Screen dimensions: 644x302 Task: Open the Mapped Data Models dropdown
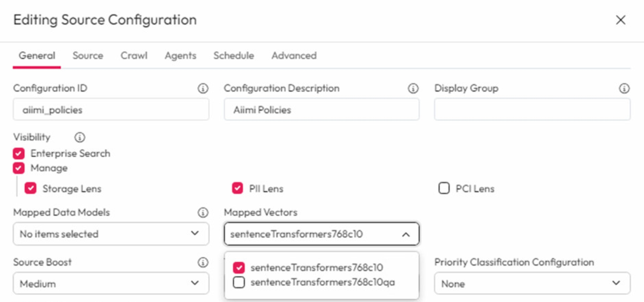pyautogui.click(x=111, y=234)
